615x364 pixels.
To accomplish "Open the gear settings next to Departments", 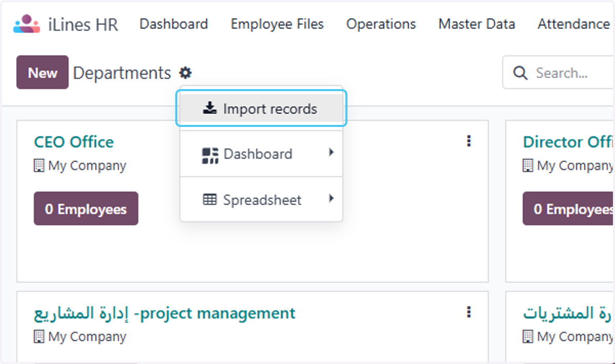I will pos(186,73).
